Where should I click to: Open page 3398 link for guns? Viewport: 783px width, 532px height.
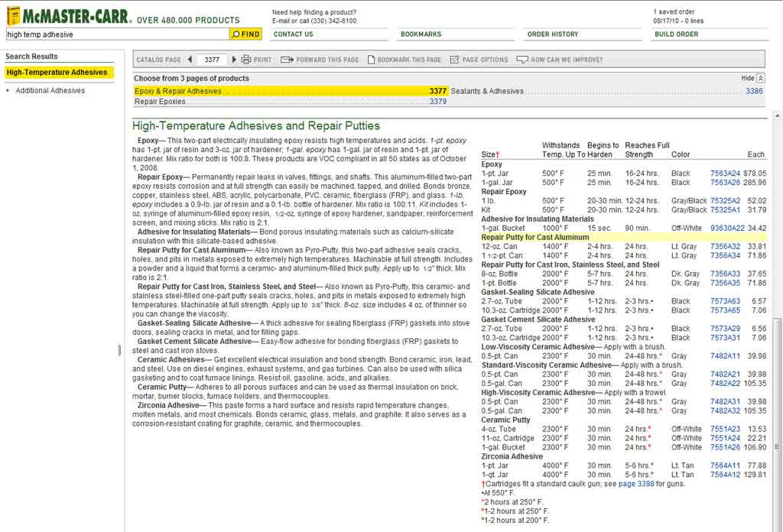point(636,484)
